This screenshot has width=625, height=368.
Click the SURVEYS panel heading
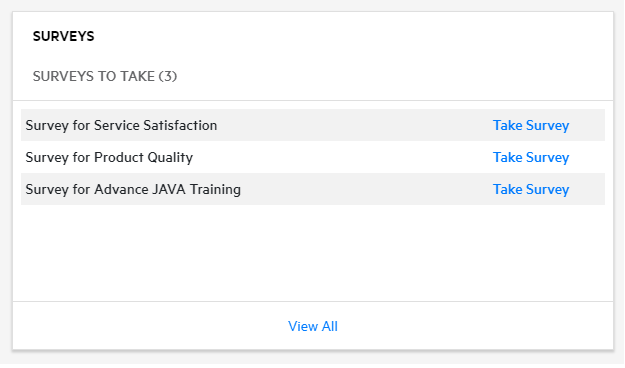(x=63, y=36)
